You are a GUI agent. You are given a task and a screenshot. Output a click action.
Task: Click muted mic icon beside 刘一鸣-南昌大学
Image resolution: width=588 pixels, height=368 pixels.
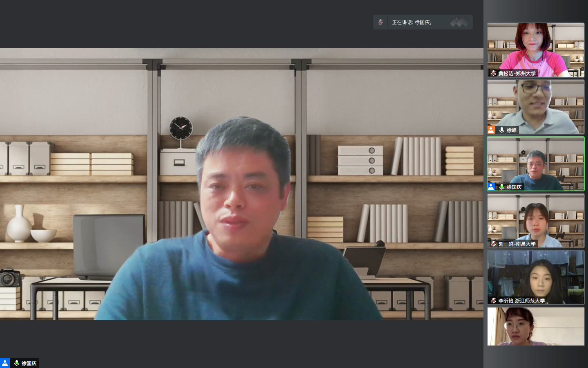point(494,244)
